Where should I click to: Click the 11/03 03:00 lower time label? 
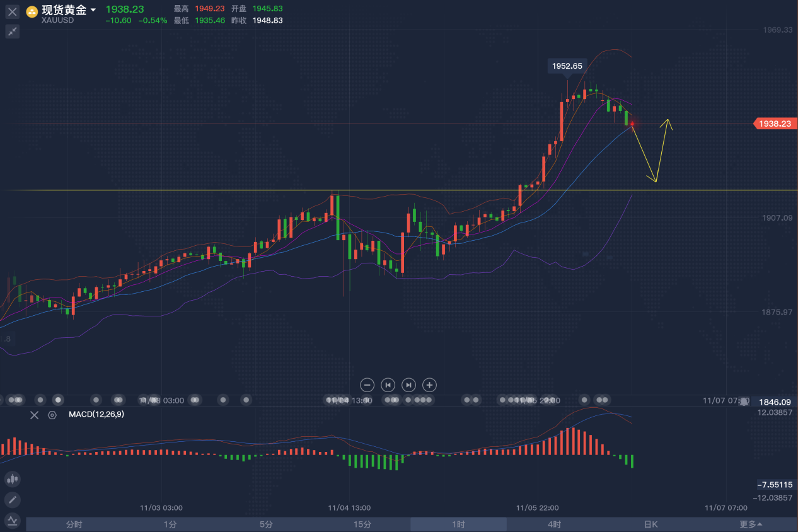click(161, 507)
